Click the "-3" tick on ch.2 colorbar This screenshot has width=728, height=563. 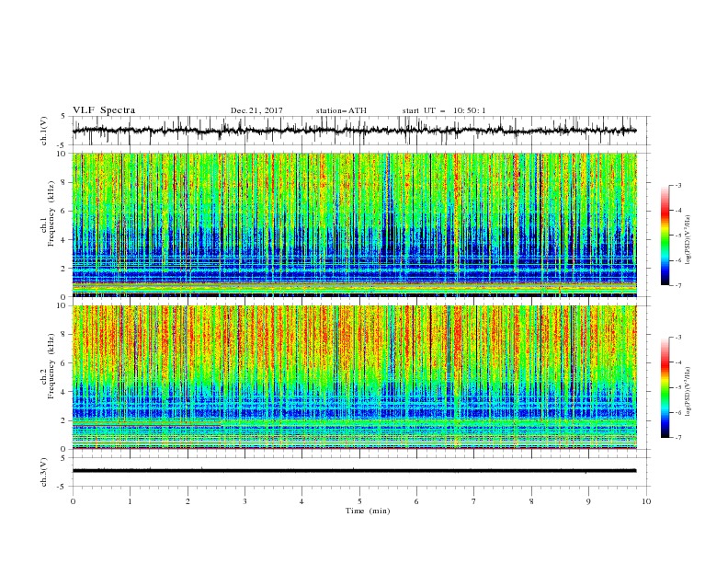coord(678,338)
